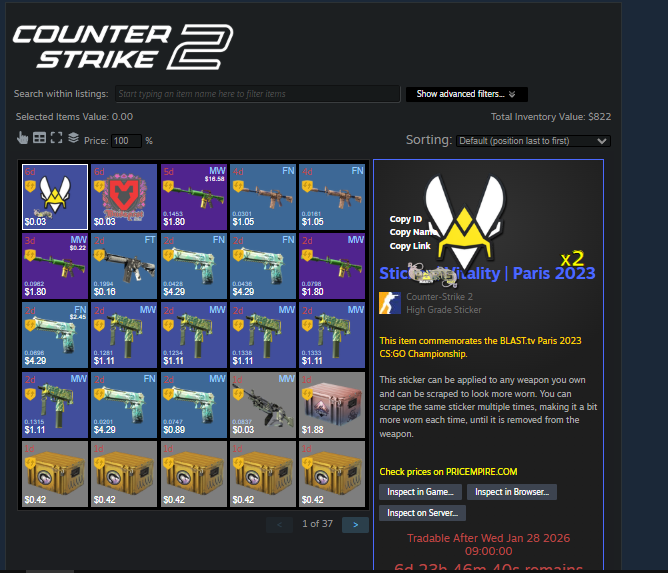Screen dimensions: 668x573
Task: Click Inspect in Browser button
Action: pyautogui.click(x=512, y=492)
